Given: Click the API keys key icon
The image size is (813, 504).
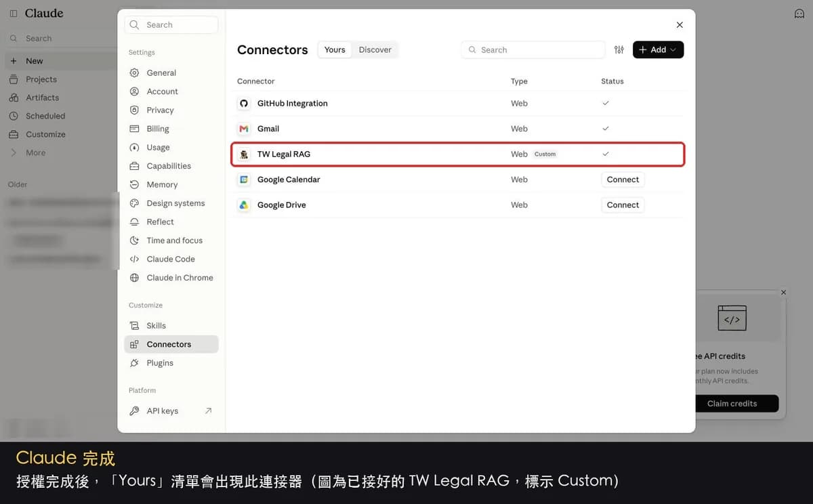Looking at the screenshot, I should 134,411.
